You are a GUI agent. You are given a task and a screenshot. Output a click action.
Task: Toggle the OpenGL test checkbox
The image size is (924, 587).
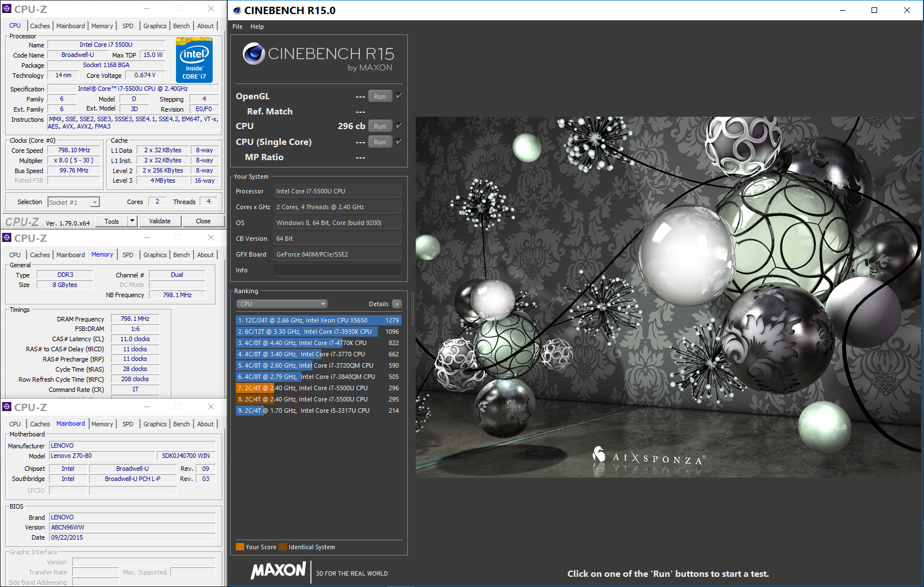pyautogui.click(x=399, y=96)
